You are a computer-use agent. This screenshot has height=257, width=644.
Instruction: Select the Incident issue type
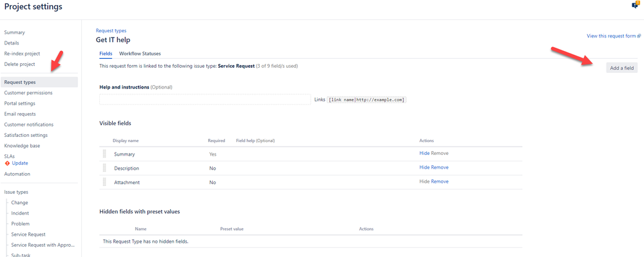20,213
